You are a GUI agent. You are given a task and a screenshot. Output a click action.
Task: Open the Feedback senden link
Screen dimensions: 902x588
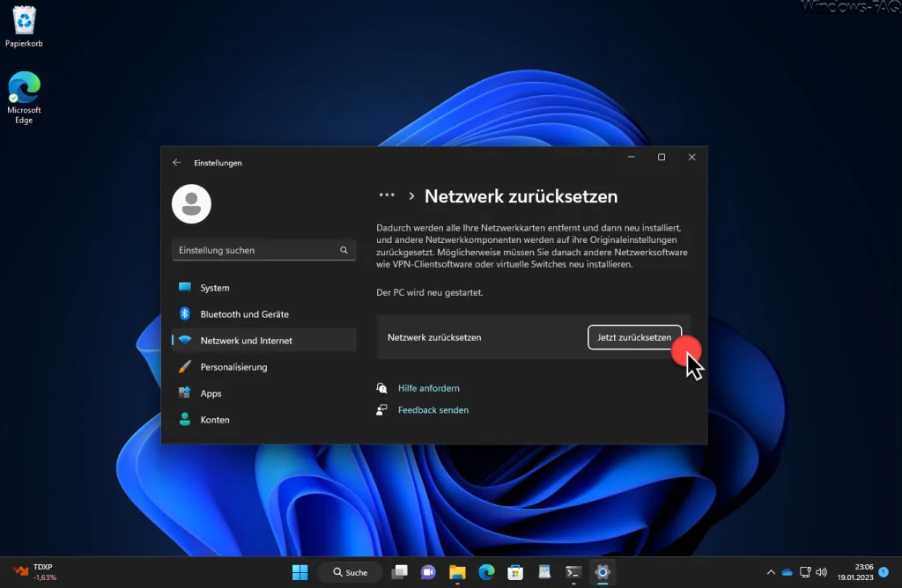433,410
